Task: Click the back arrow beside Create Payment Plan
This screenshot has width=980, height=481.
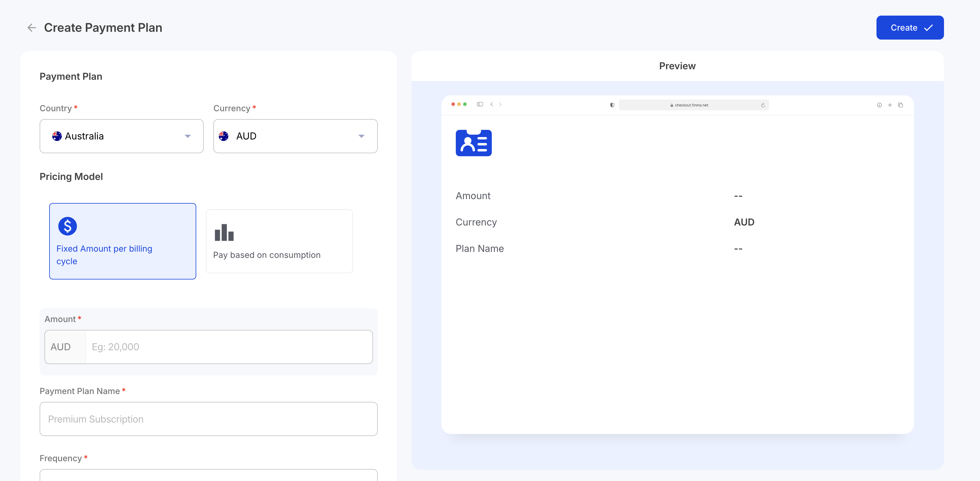Action: [32, 28]
